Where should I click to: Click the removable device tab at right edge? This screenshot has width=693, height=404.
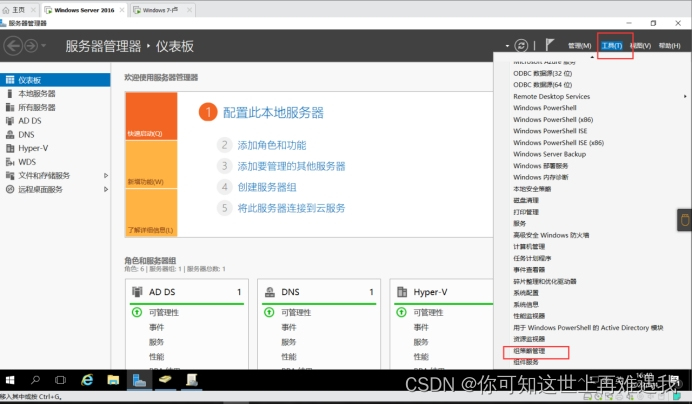point(685,220)
